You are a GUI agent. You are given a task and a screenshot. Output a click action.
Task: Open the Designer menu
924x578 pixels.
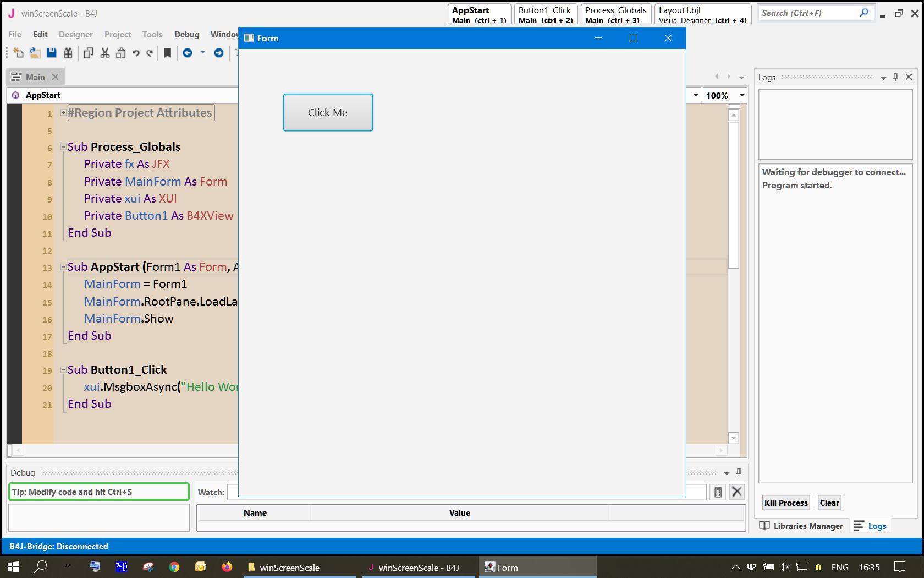[76, 34]
